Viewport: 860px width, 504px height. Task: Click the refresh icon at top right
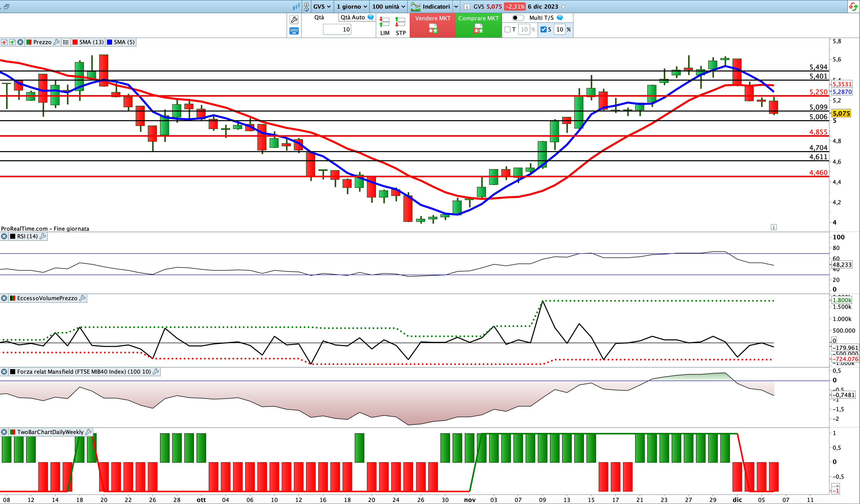[853, 7]
